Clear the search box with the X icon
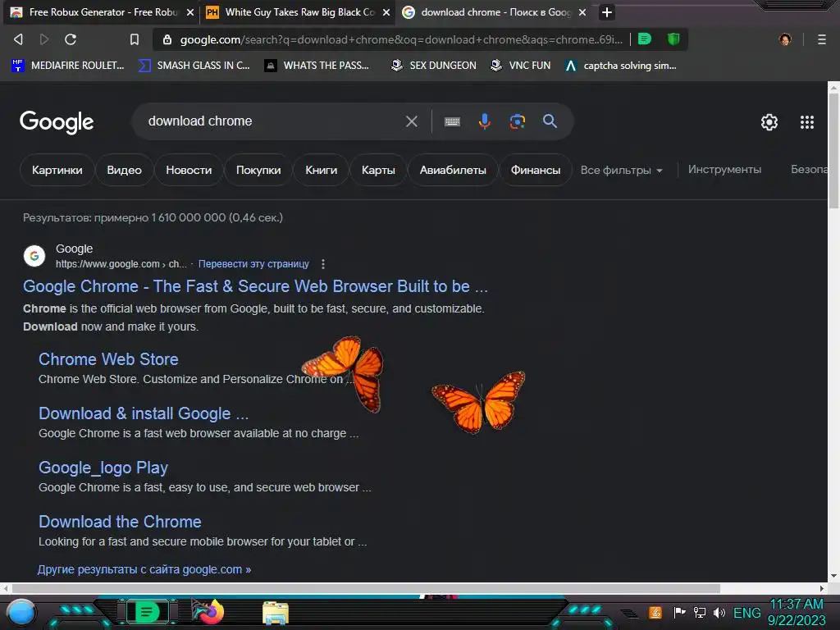Image resolution: width=840 pixels, height=630 pixels. click(x=412, y=121)
